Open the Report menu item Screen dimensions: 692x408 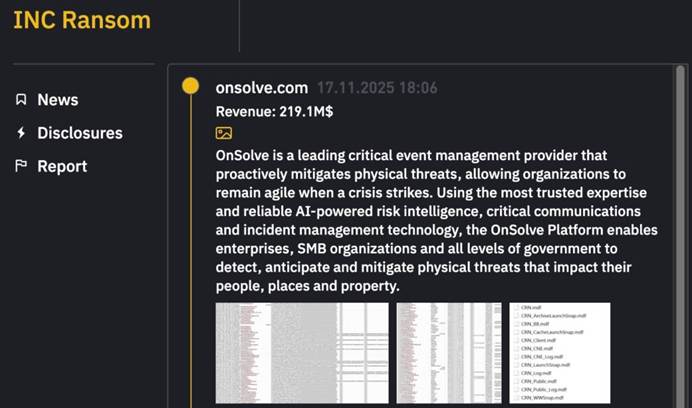pyautogui.click(x=62, y=167)
